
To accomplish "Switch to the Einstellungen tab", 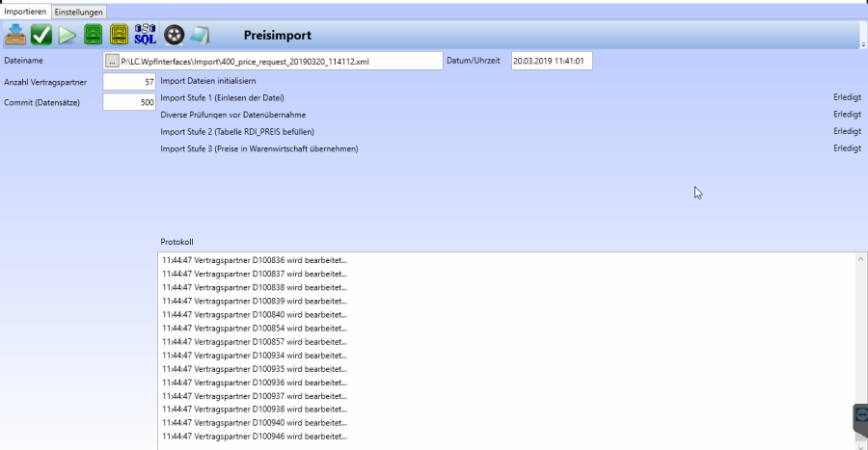I will coord(79,12).
